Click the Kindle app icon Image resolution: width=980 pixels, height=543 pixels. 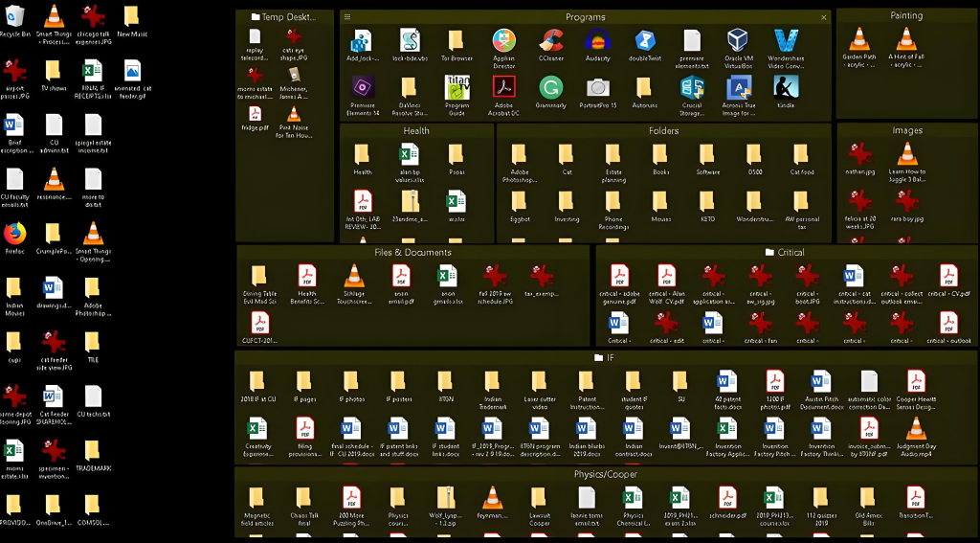(x=785, y=88)
